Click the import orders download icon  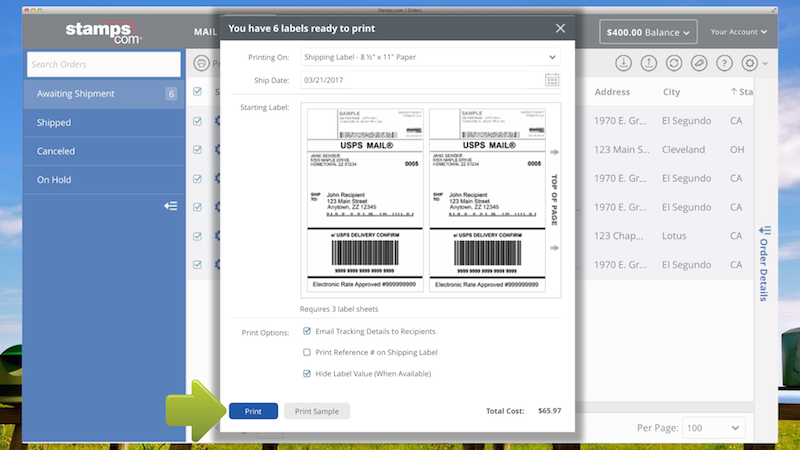(x=623, y=63)
